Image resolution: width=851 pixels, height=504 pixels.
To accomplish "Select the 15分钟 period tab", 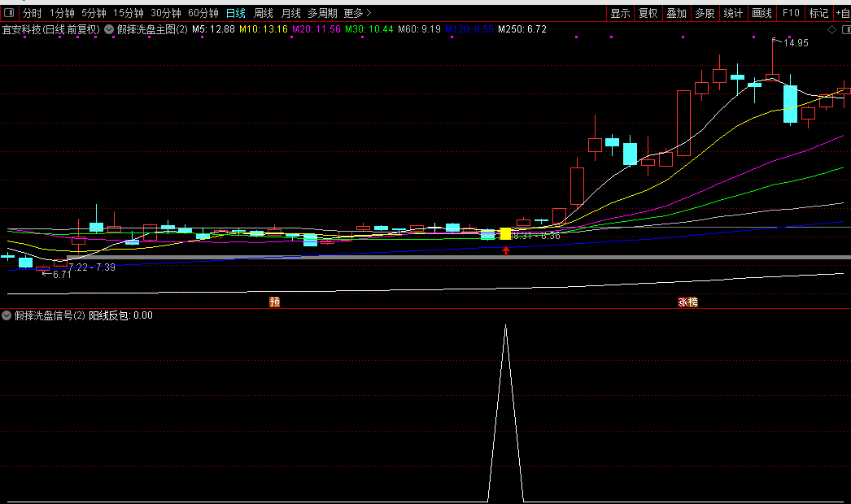I will (x=128, y=13).
